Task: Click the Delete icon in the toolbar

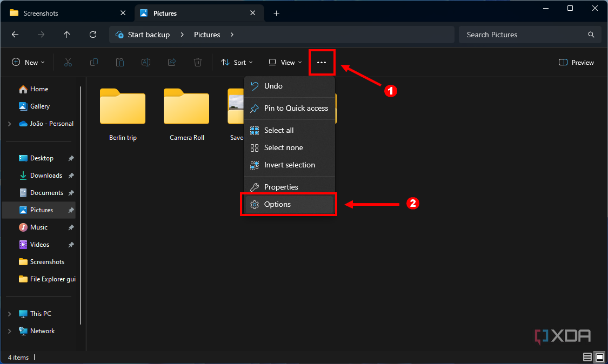Action: pos(197,62)
